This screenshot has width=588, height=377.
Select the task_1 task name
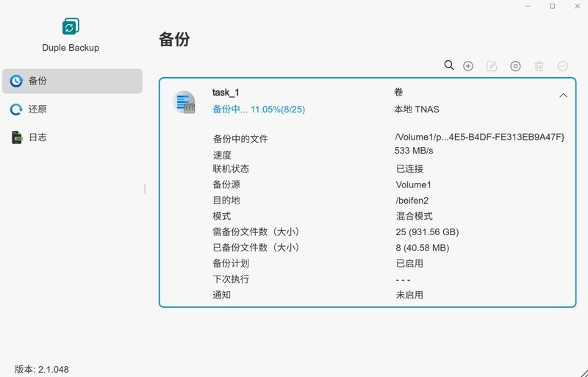click(226, 93)
